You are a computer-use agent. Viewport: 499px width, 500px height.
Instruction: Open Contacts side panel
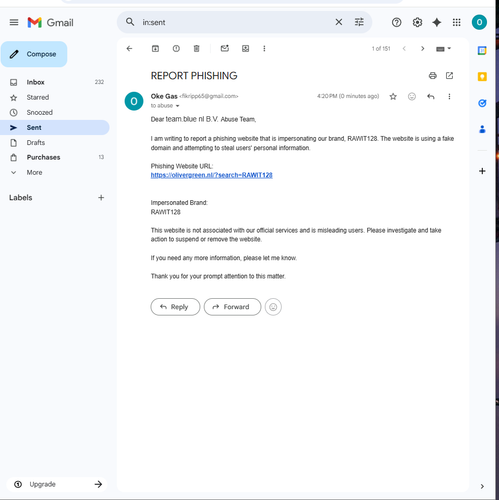click(482, 129)
